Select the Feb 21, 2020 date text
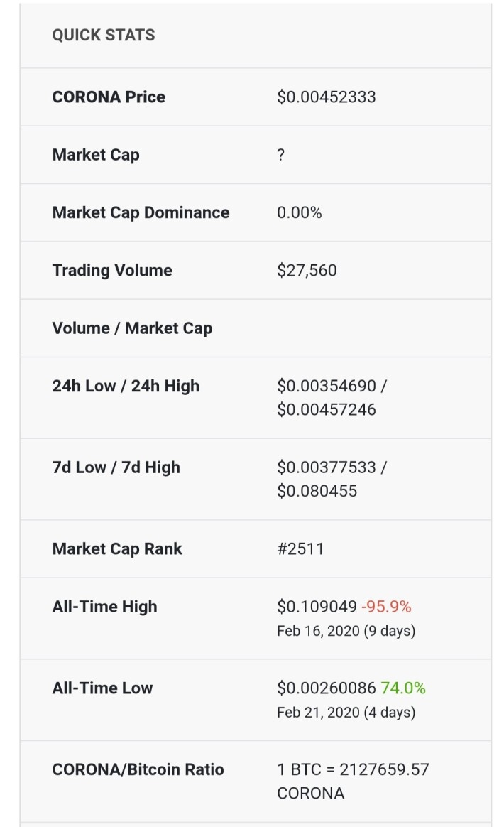 point(319,713)
